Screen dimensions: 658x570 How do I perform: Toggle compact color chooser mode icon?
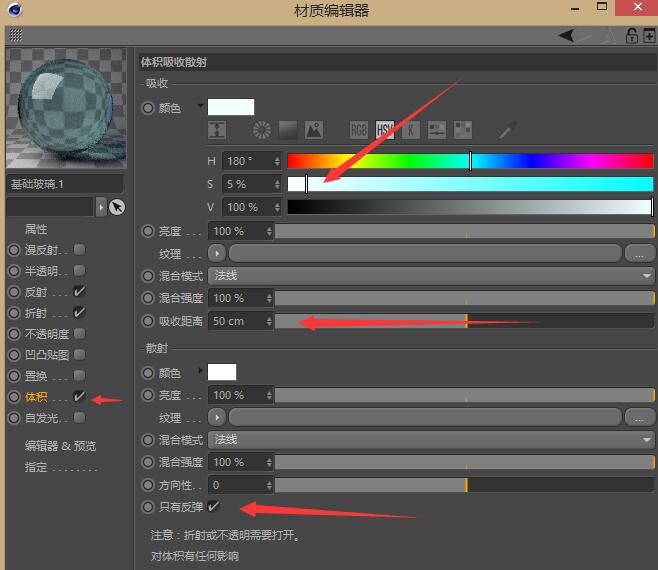click(217, 130)
